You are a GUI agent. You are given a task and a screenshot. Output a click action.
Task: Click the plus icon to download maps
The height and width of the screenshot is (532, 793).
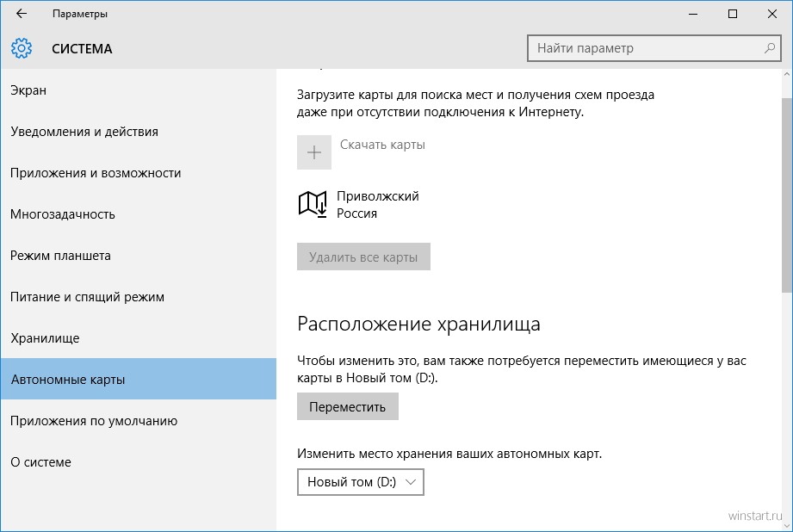point(314,152)
